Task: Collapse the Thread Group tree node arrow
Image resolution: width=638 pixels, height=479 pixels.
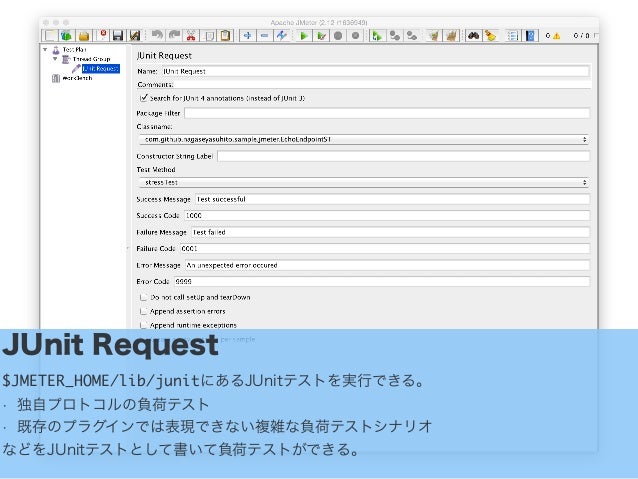Action: (x=55, y=59)
